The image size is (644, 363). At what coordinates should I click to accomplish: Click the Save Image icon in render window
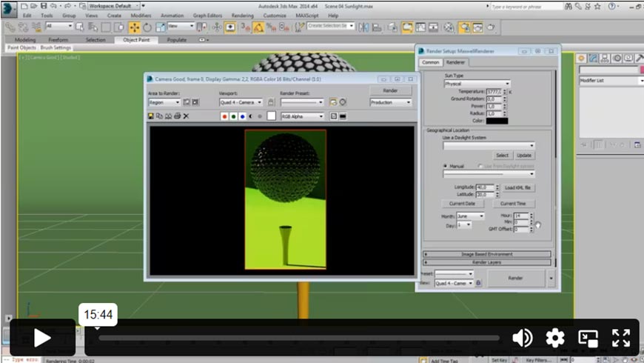pos(151,116)
